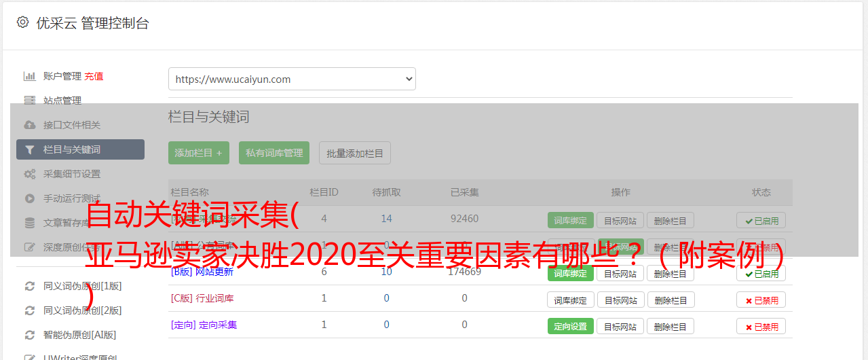This screenshot has width=868, height=360.
Task: Open 同义词伪原创[2版] in the sidebar
Action: coord(82,310)
